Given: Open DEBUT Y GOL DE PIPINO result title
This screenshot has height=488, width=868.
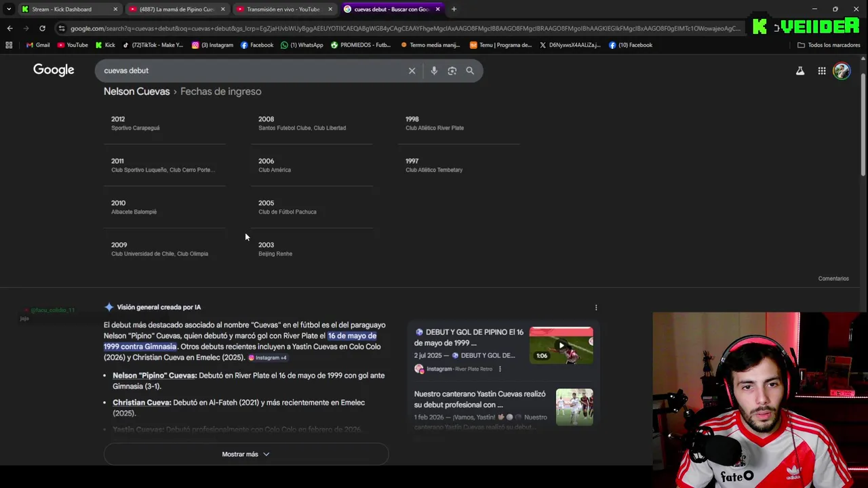Looking at the screenshot, I should [x=469, y=338].
